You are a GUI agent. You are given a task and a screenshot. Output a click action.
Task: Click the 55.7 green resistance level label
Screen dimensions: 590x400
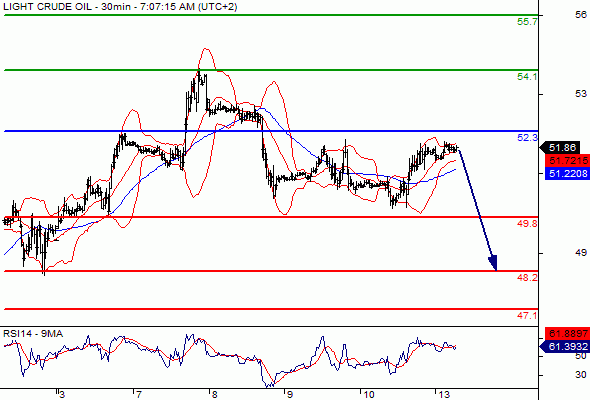click(x=527, y=22)
